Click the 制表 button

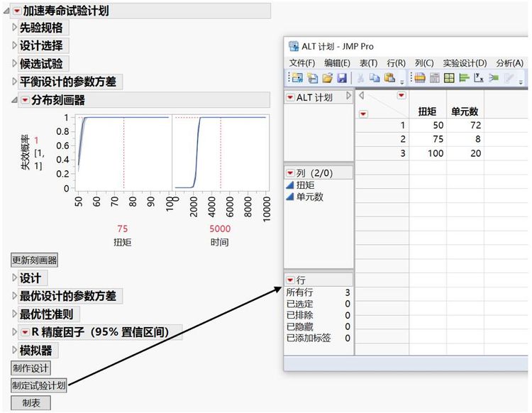click(x=31, y=403)
